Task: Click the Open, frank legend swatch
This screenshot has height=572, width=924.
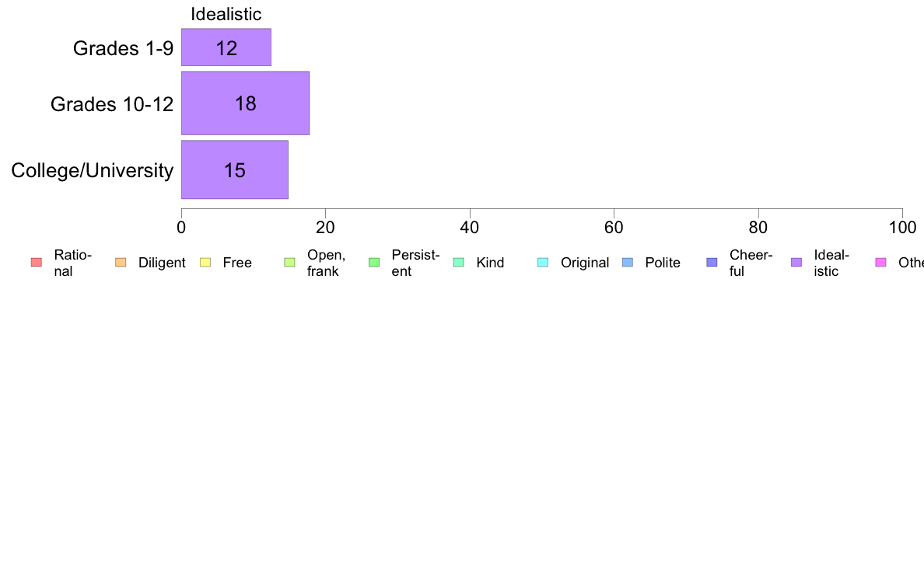Action: (x=289, y=263)
